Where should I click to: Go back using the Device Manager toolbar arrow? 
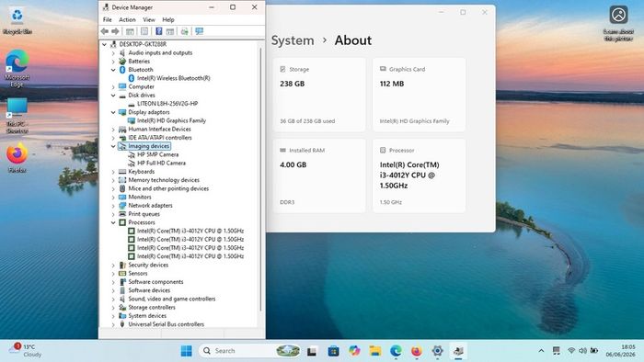pyautogui.click(x=105, y=31)
